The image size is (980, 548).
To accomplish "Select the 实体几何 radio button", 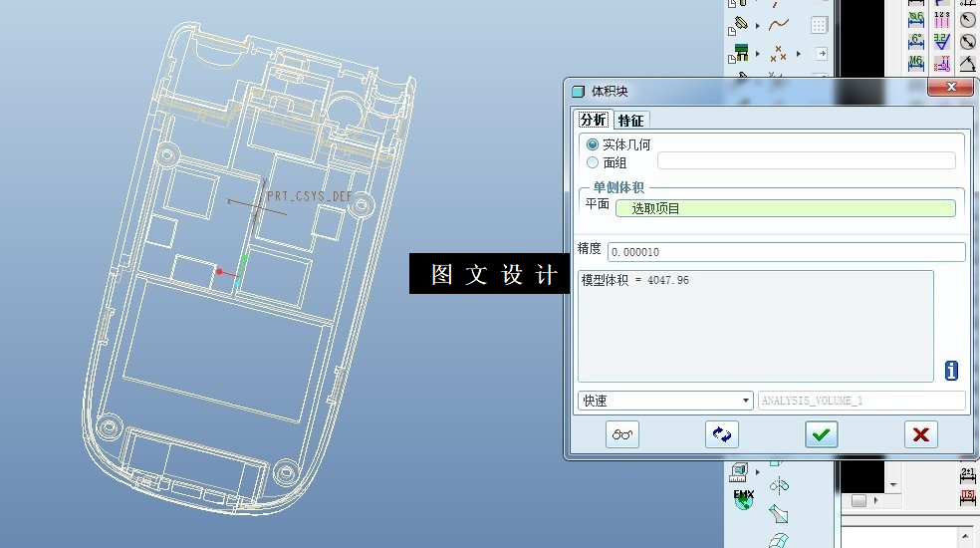I will (x=593, y=144).
